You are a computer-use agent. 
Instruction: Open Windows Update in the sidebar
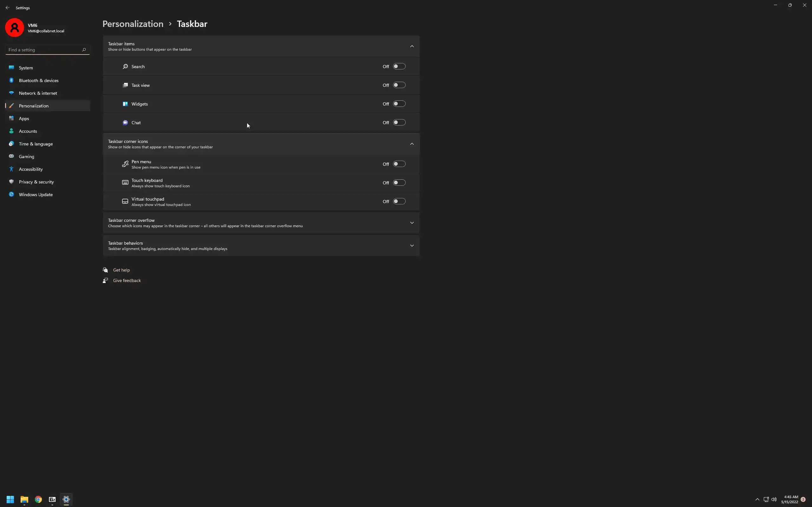[x=36, y=195]
